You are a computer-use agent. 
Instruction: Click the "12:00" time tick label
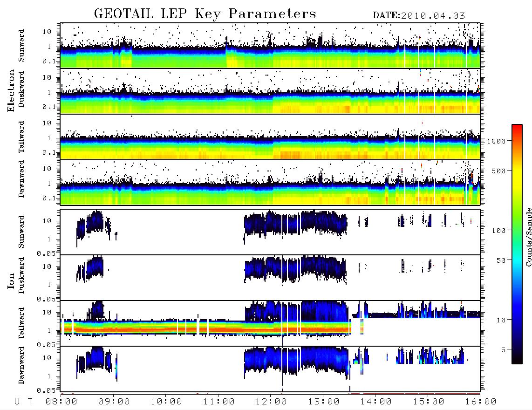click(x=271, y=402)
